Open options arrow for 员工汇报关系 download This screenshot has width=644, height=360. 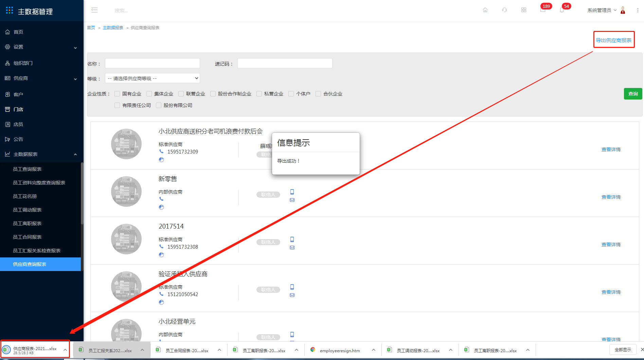[x=142, y=350]
